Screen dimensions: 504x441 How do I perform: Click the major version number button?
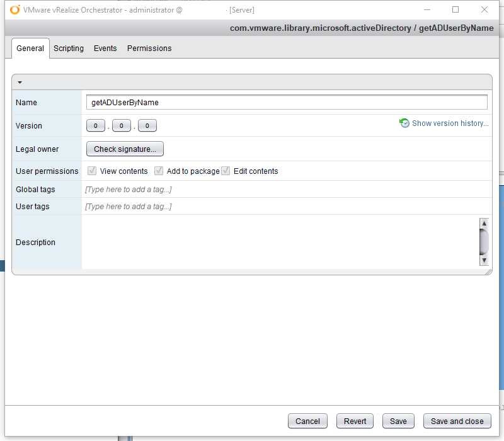(x=96, y=125)
